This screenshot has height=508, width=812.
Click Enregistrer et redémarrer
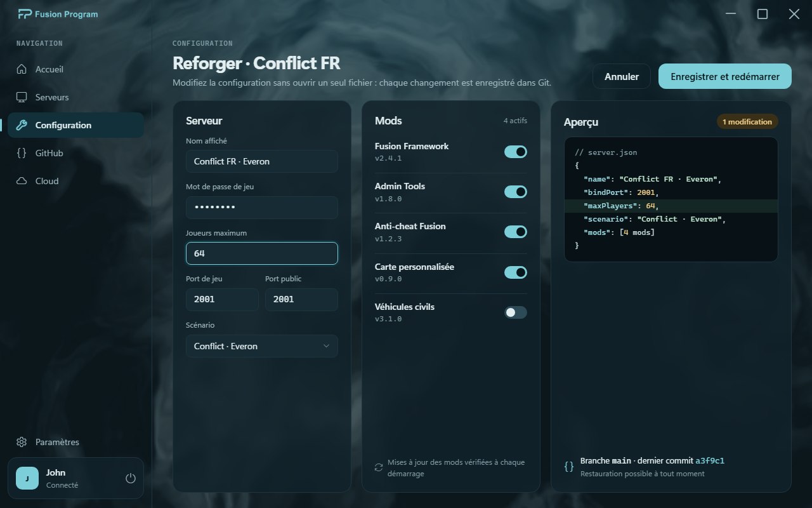[725, 76]
